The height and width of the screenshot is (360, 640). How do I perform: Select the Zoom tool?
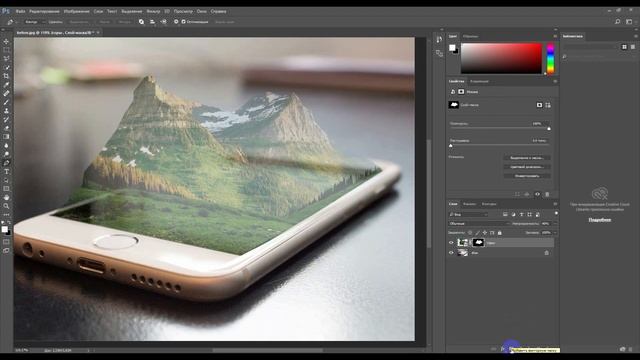[x=6, y=206]
